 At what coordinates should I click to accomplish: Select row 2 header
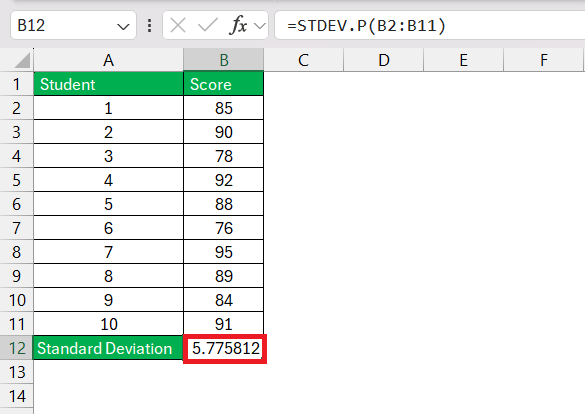coord(16,108)
